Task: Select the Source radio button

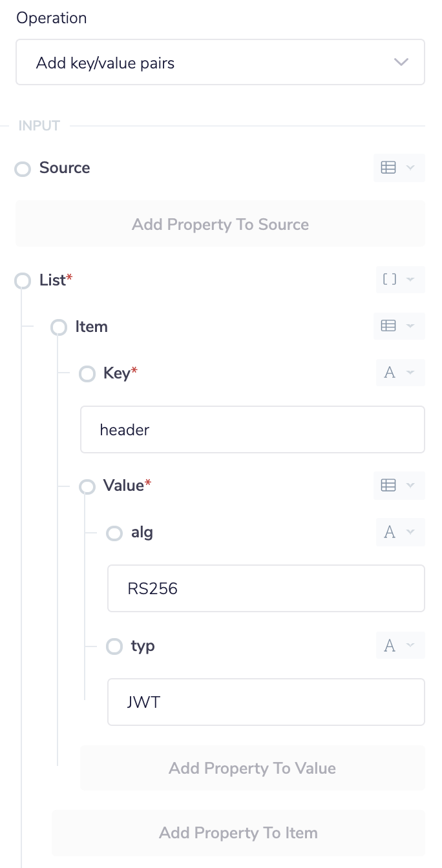Action: 23,169
